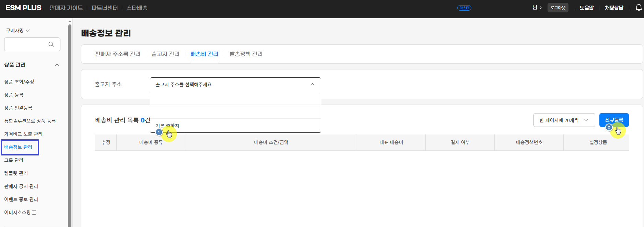This screenshot has width=644, height=227.
Task: Click the search magnifier icon in sidebar
Action: [x=51, y=44]
